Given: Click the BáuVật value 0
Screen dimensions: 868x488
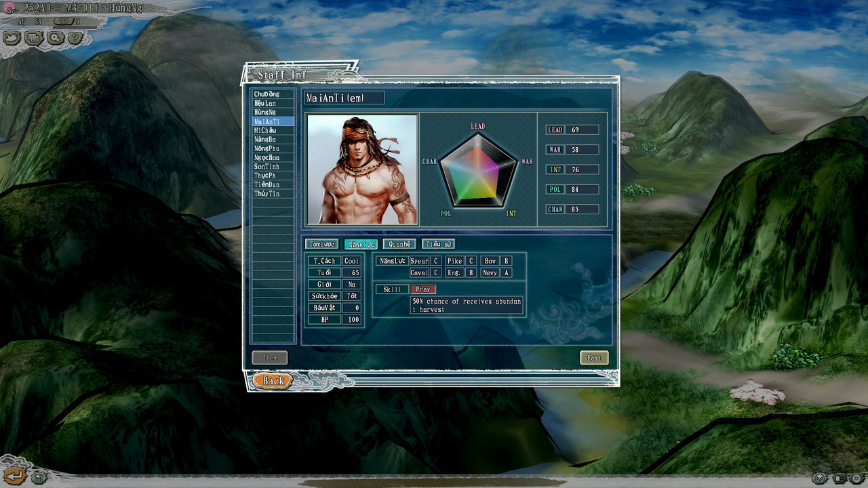Looking at the screenshot, I should [x=351, y=308].
